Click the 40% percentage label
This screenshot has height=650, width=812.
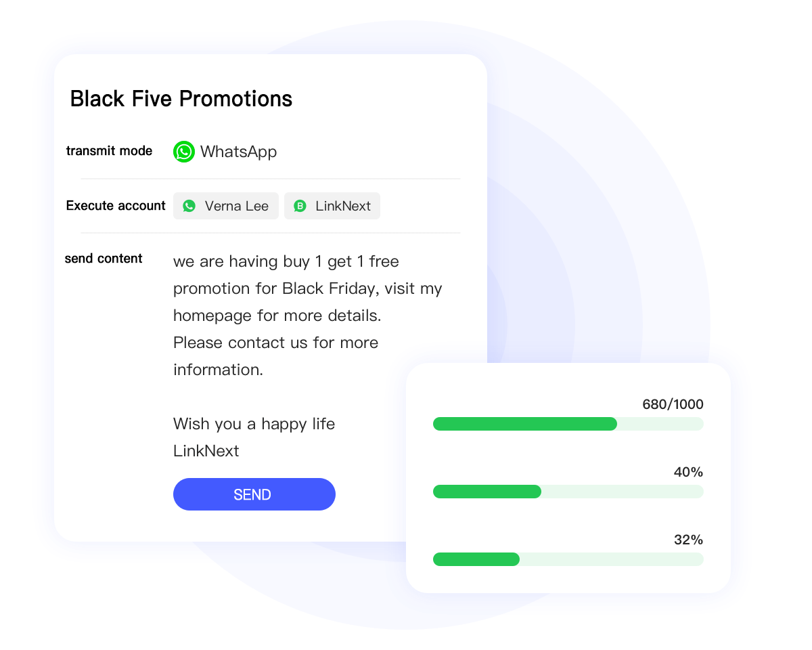[688, 473]
